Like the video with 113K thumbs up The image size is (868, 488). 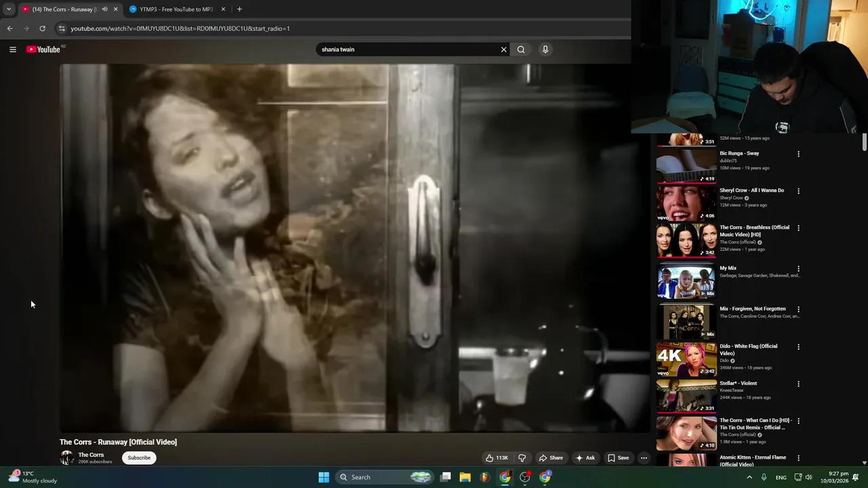pos(497,457)
